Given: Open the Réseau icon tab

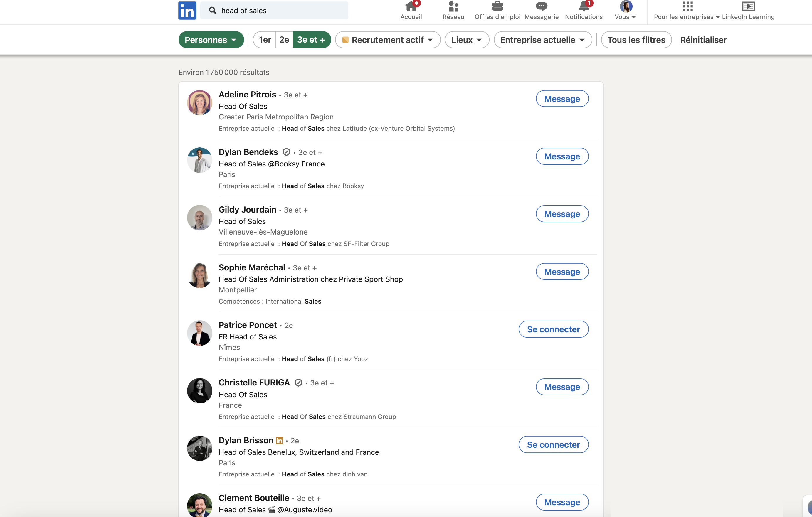Looking at the screenshot, I should point(453,9).
